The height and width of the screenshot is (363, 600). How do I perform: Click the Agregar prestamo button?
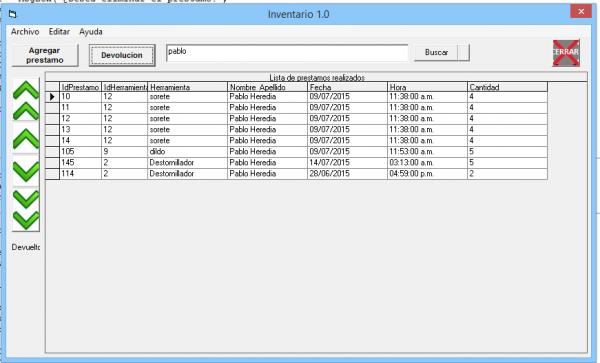tap(45, 55)
